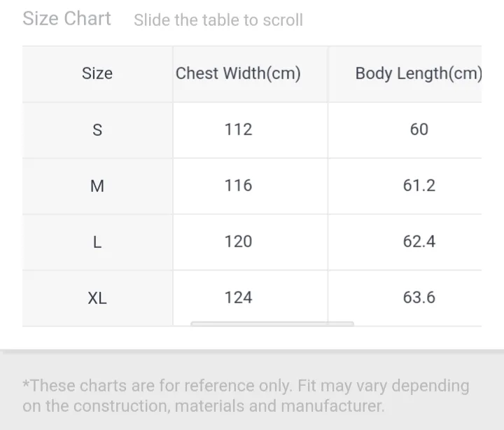Click the S size row label
Screen dimensions: 504x430
[x=97, y=130]
